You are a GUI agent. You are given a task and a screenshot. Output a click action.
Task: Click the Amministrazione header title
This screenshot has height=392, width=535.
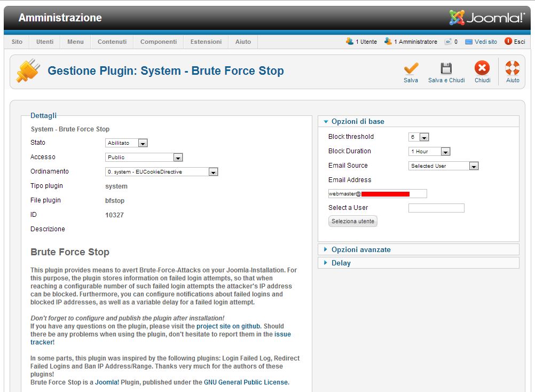[x=60, y=18]
